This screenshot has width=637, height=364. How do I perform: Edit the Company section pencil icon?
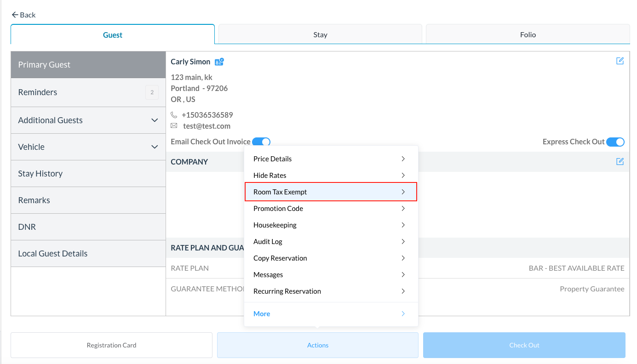pyautogui.click(x=620, y=161)
